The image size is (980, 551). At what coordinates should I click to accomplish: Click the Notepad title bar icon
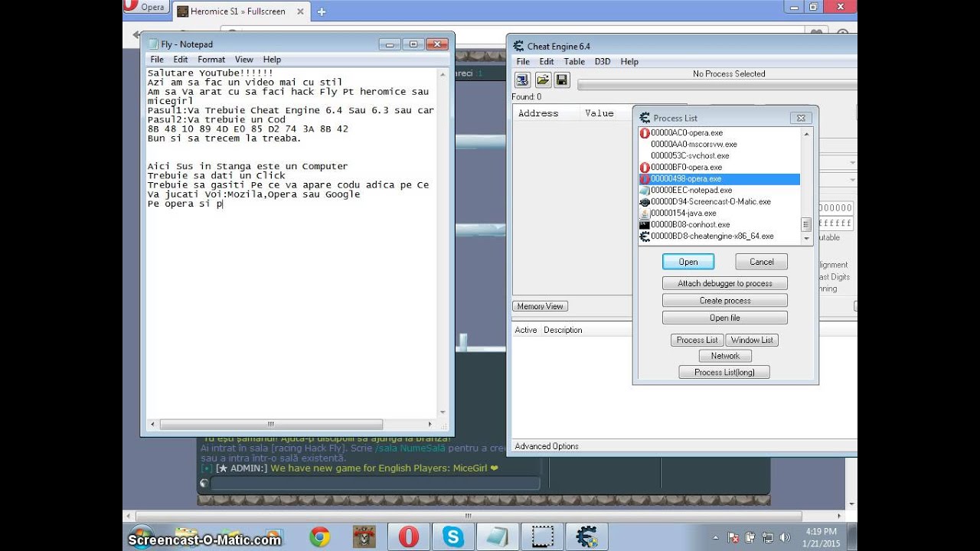(x=153, y=44)
